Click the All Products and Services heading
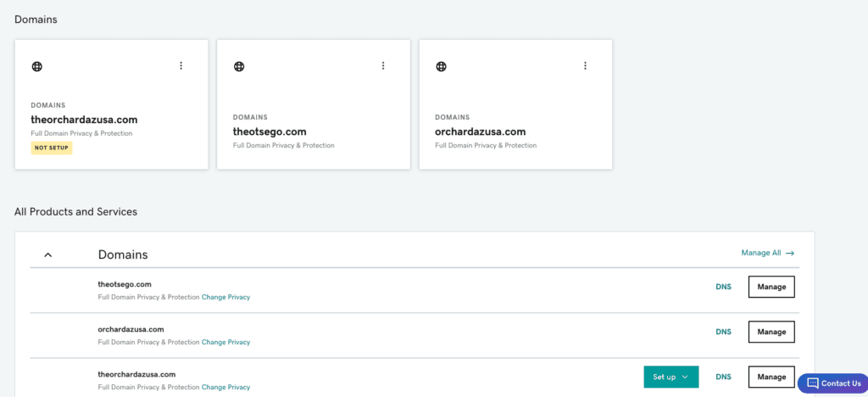Image resolution: width=868 pixels, height=397 pixels. click(x=75, y=211)
